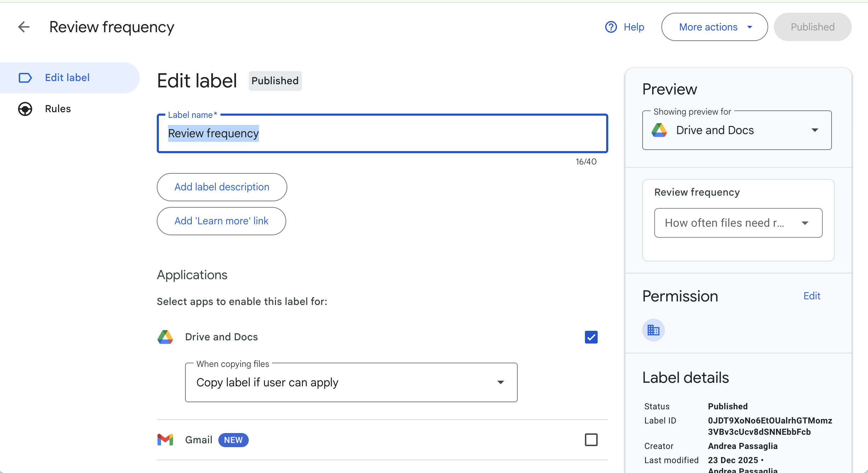The image size is (868, 473).
Task: Select the Edit label sidebar item
Action: tap(67, 78)
